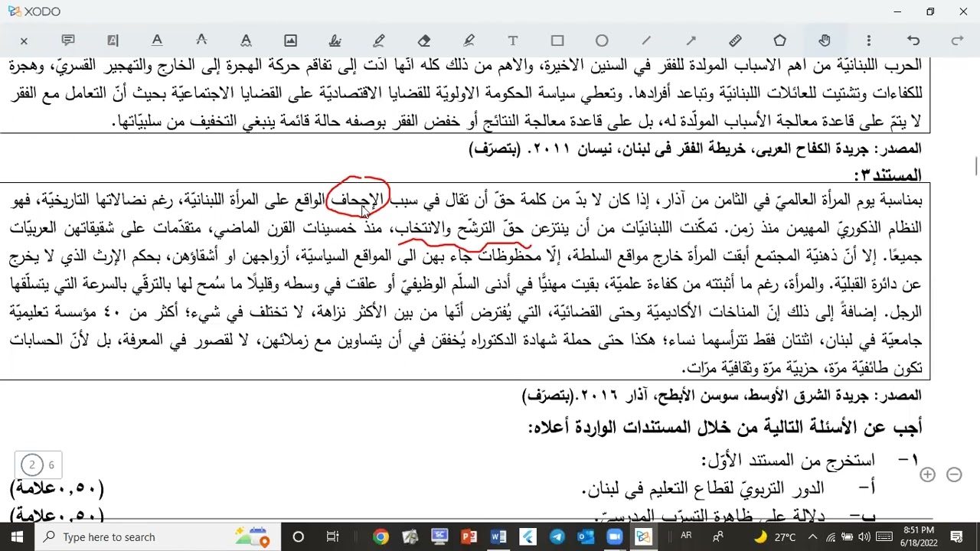The image size is (980, 551).
Task: Open Task View on taskbar
Action: 332,537
